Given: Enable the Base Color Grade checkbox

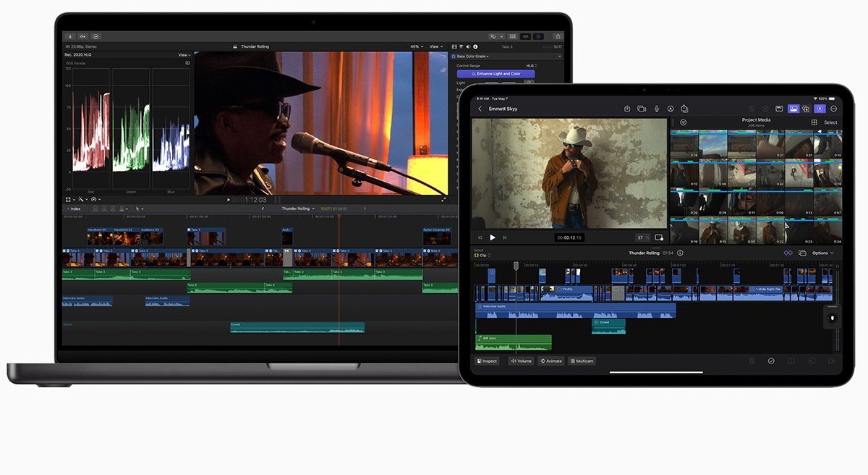Looking at the screenshot, I should 454,56.
